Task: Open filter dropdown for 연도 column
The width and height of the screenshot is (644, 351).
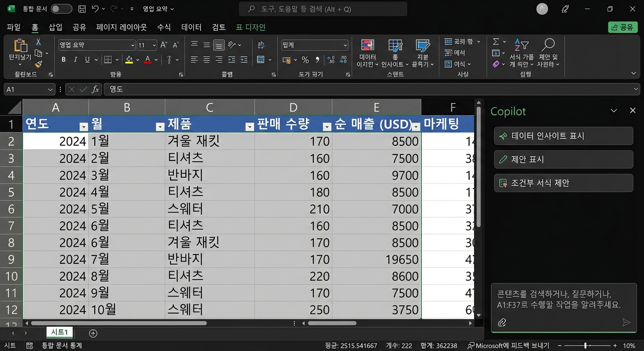Action: coord(83,127)
